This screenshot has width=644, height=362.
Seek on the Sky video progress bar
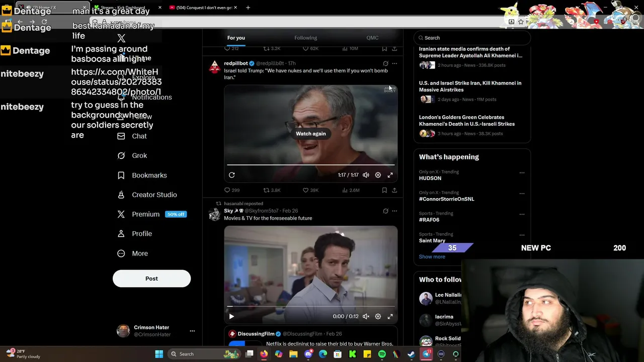pos(310,306)
